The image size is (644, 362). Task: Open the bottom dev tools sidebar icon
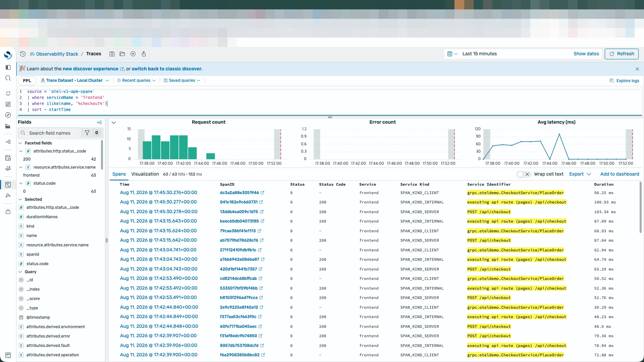pos(8,355)
